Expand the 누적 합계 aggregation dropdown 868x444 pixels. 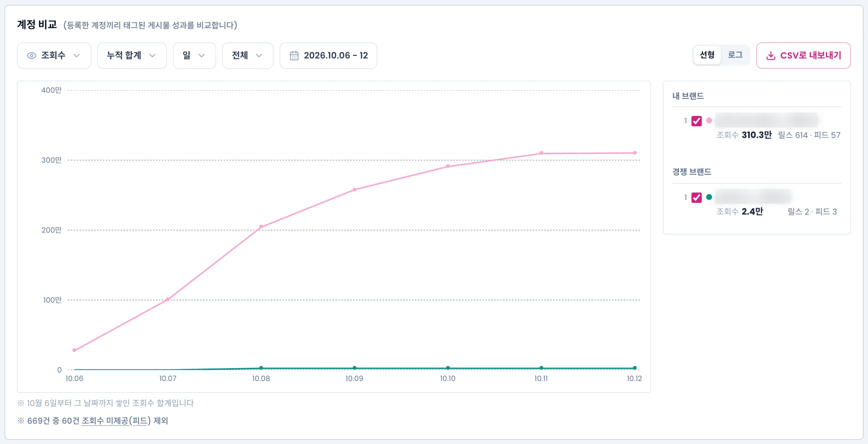pyautogui.click(x=132, y=56)
